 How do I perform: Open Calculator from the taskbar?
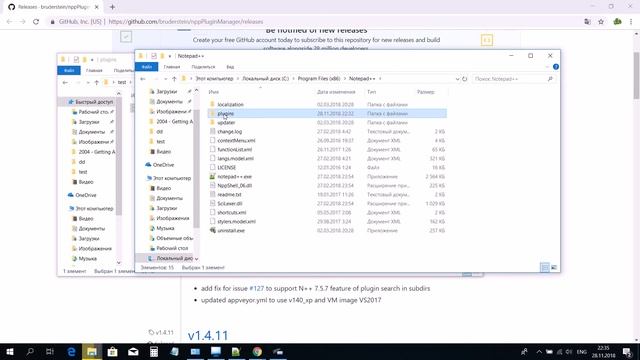[154, 351]
